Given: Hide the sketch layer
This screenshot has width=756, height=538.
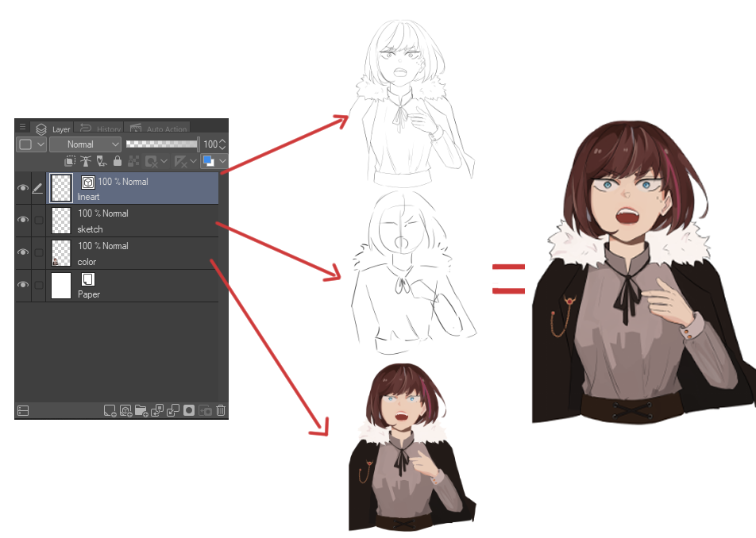Looking at the screenshot, I should (23, 221).
